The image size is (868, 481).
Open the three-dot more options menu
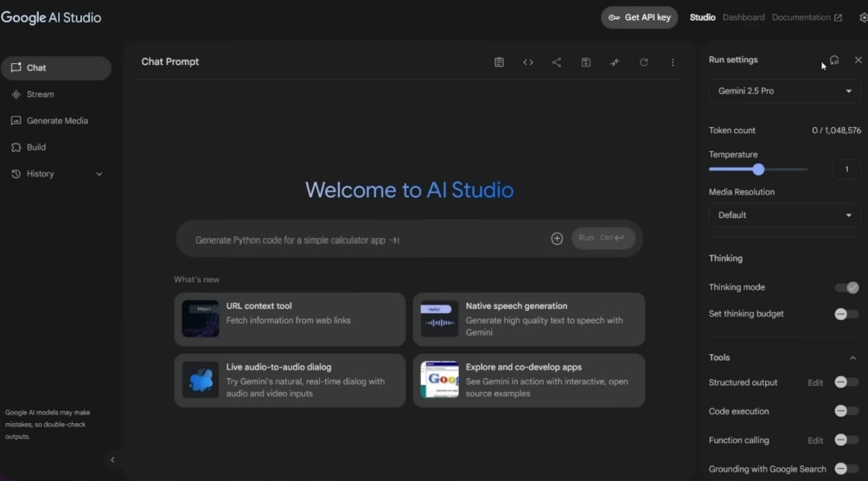point(673,62)
